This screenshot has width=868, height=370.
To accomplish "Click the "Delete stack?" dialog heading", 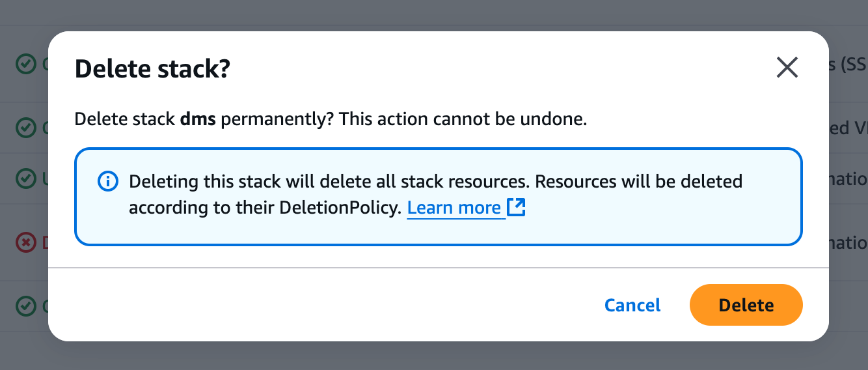I will (153, 68).
